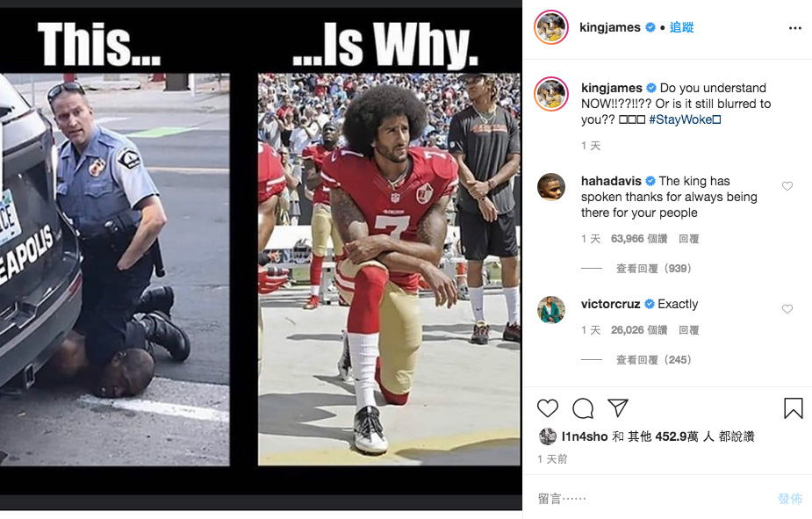The width and height of the screenshot is (812, 519).
Task: Save post with the bookmark icon
Action: (x=793, y=408)
